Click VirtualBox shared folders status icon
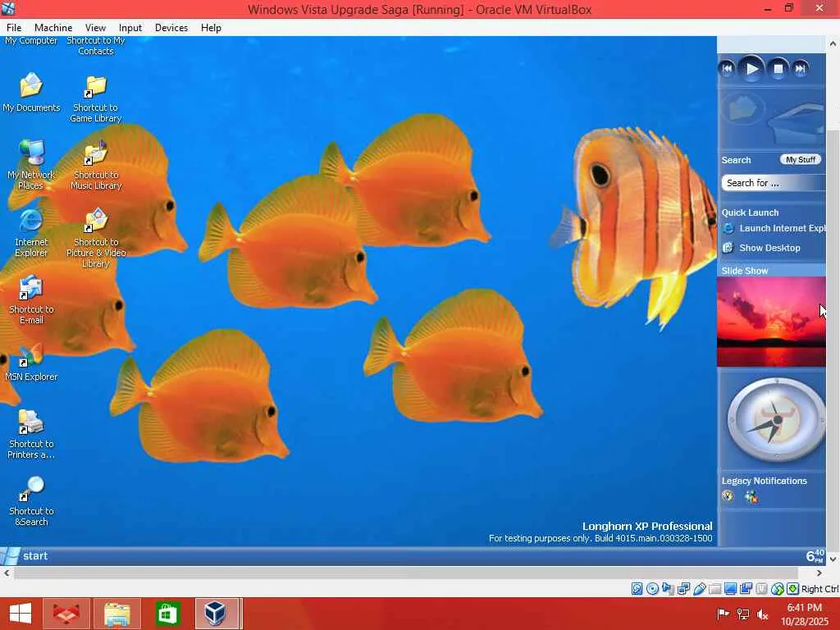840x630 pixels. tap(714, 589)
